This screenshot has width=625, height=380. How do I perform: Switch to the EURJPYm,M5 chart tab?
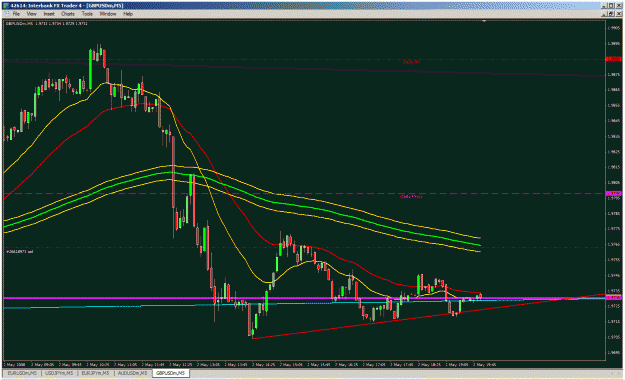click(95, 373)
